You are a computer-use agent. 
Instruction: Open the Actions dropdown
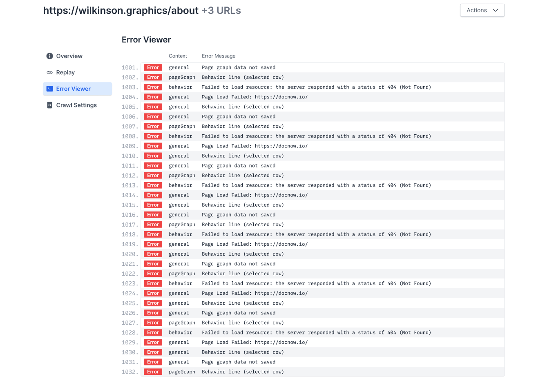[x=482, y=10]
